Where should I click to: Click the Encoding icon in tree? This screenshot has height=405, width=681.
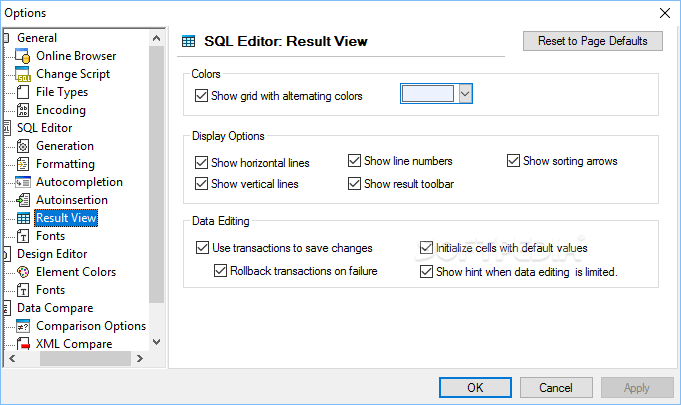pos(23,110)
